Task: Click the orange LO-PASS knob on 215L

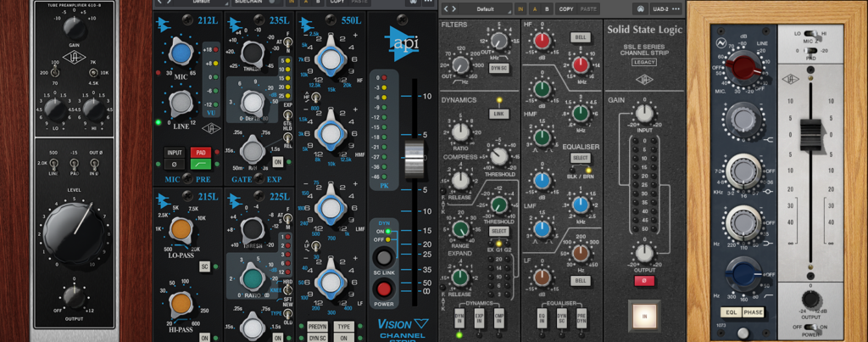Action: tap(180, 228)
